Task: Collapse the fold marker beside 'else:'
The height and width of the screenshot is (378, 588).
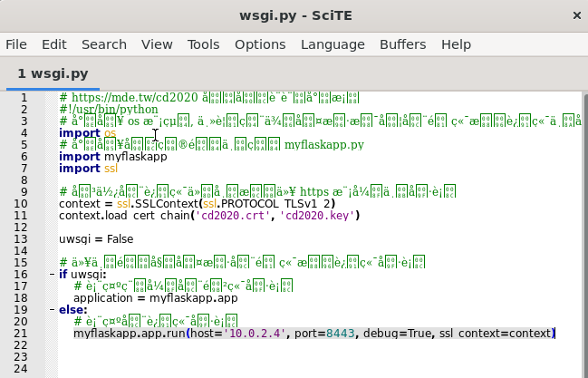Action: pyautogui.click(x=51, y=310)
